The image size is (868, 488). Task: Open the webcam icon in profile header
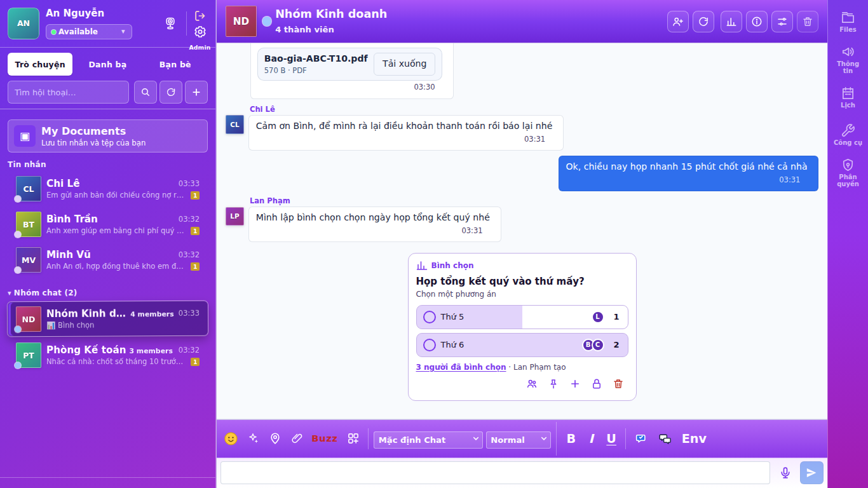pyautogui.click(x=170, y=24)
